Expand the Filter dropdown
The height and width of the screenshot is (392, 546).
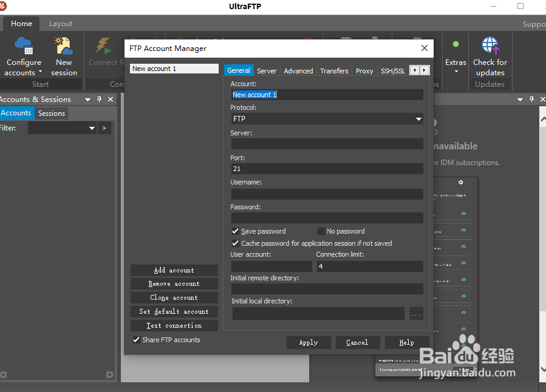click(x=92, y=128)
